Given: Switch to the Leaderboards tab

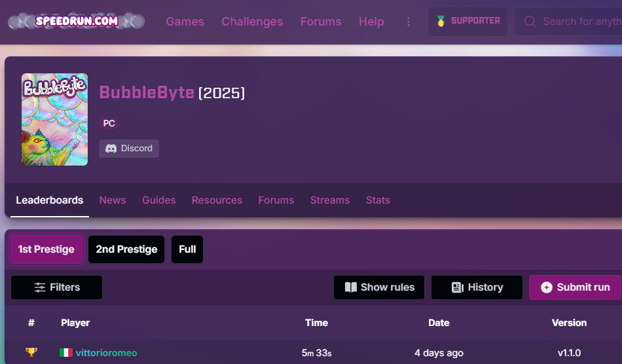Looking at the screenshot, I should [50, 200].
